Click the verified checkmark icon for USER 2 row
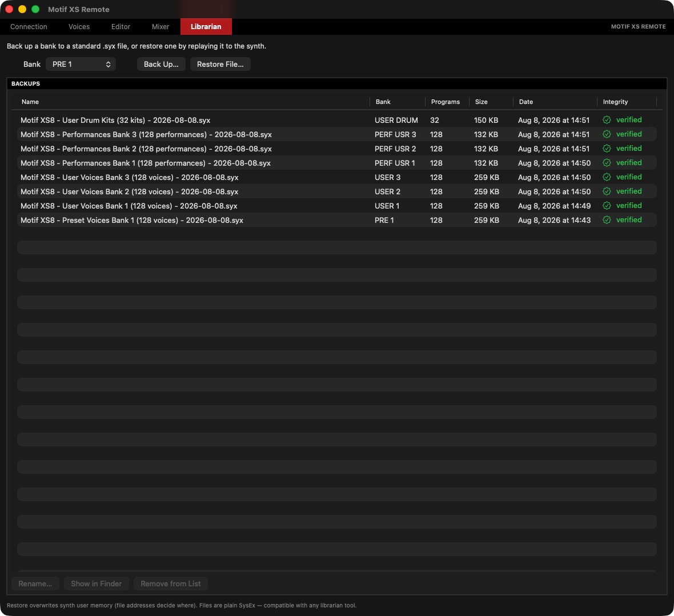The width and height of the screenshot is (674, 616). 607,191
